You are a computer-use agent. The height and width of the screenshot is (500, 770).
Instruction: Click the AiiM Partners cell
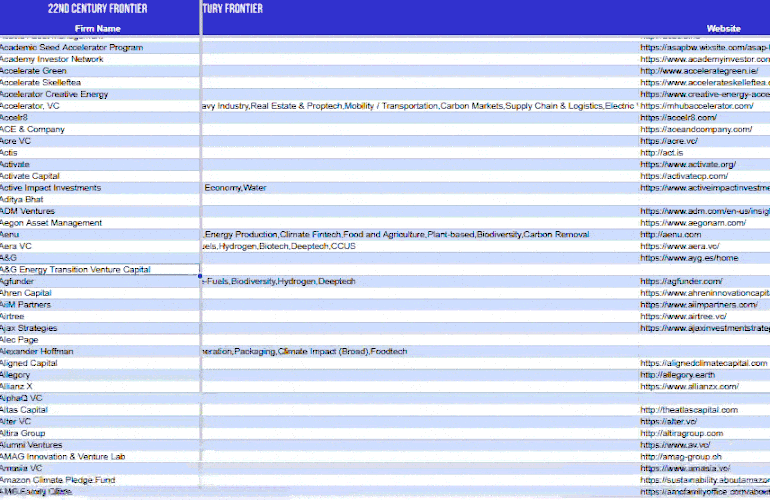tap(100, 305)
